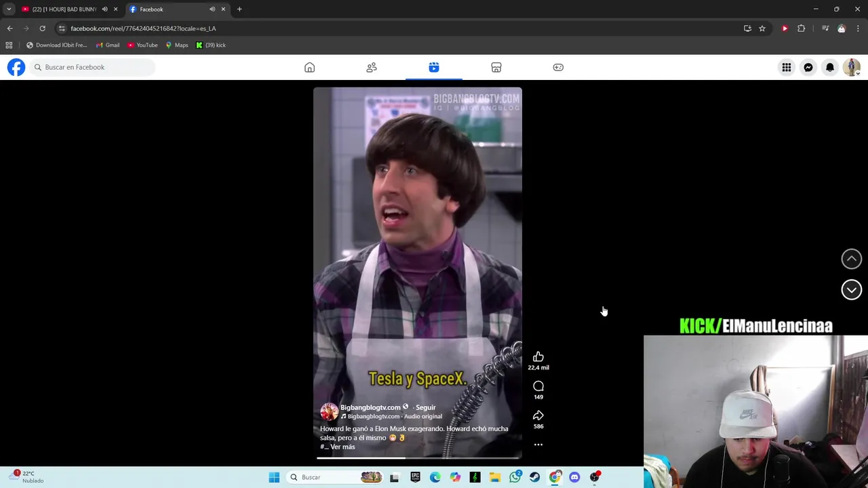Open the Facebook account profile picture menu
Screen dimensions: 868x488
coord(852,67)
